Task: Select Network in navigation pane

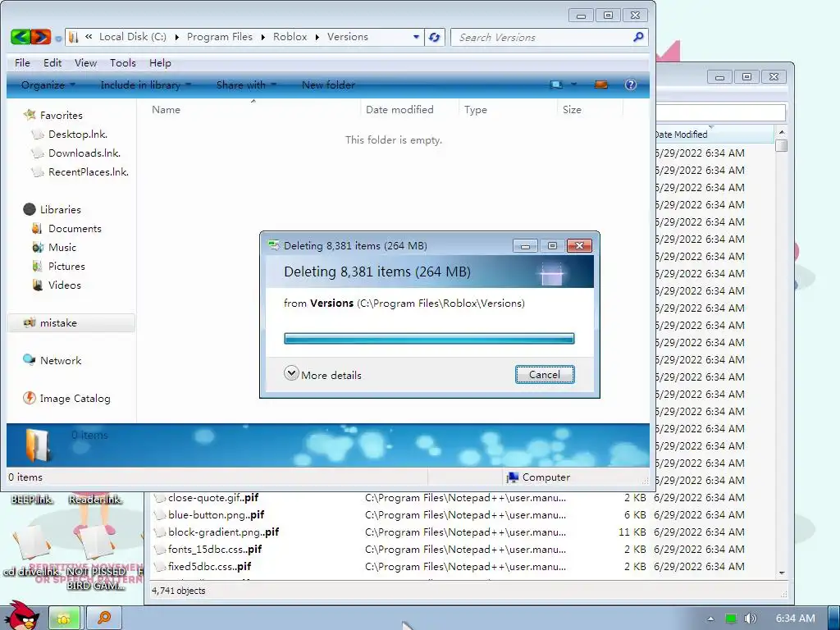Action: tap(61, 361)
